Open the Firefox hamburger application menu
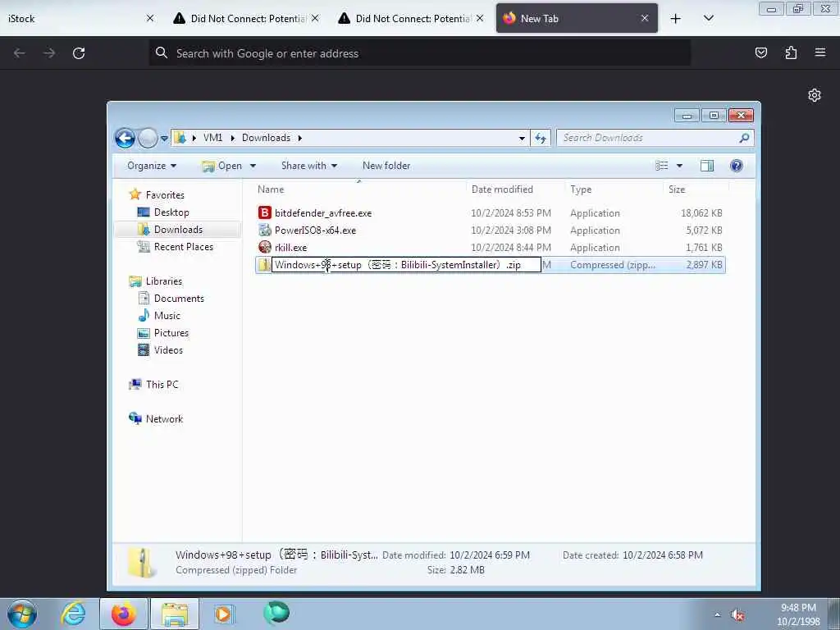Screen dimensions: 840x630 point(820,52)
